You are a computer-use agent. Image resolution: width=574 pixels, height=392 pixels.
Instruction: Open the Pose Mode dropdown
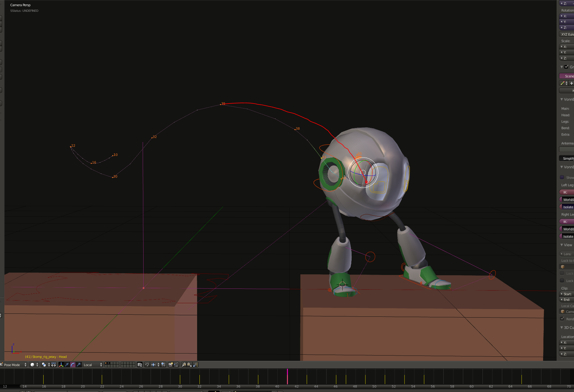(14, 365)
